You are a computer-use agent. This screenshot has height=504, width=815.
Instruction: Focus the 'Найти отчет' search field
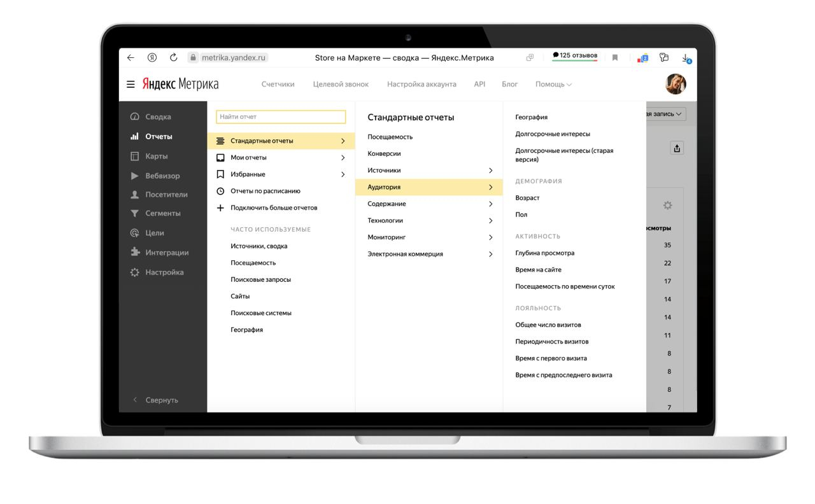click(281, 117)
